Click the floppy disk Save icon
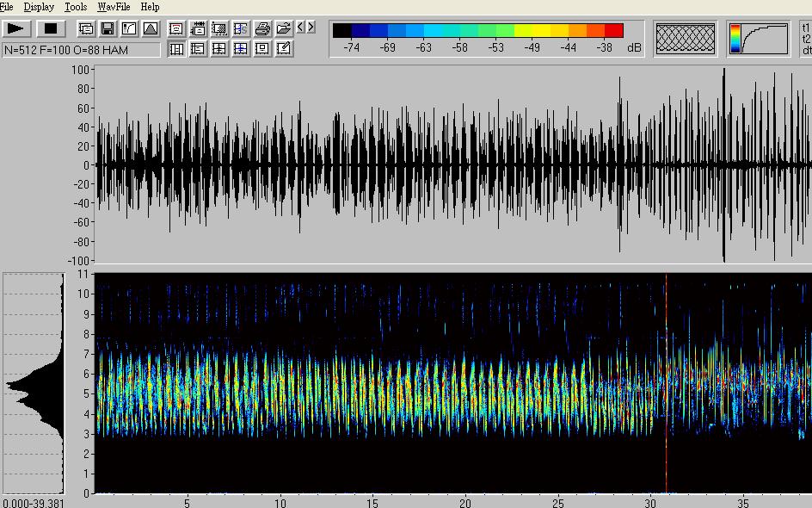 108,28
